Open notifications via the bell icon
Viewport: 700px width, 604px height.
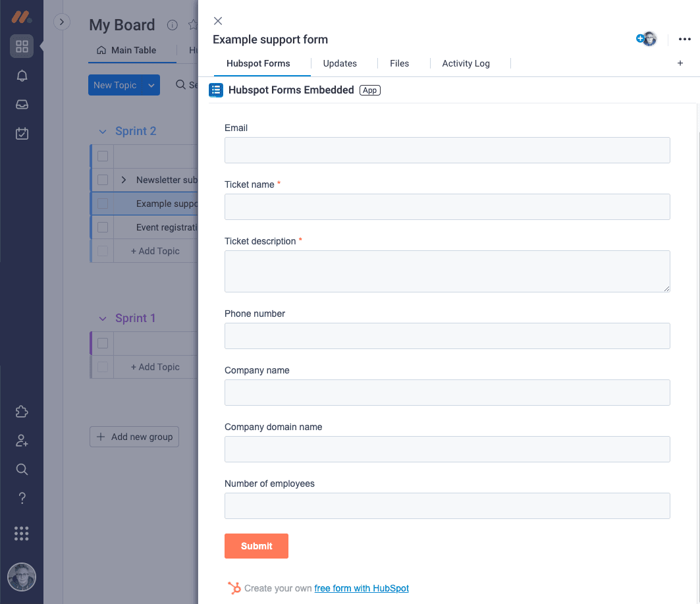(x=22, y=76)
